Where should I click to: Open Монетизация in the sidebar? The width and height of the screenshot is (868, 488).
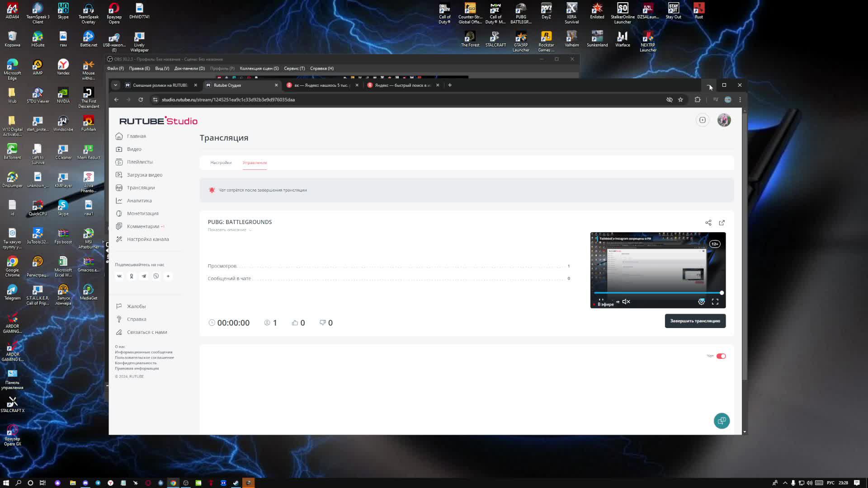tap(142, 213)
